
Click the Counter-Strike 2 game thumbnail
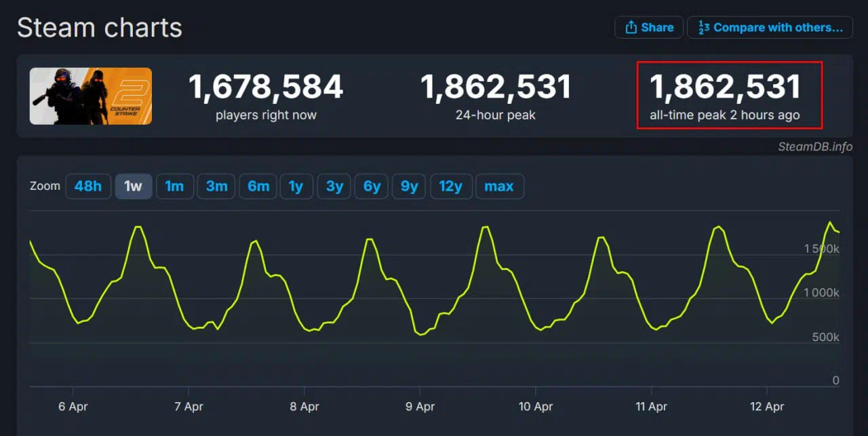pyautogui.click(x=91, y=96)
